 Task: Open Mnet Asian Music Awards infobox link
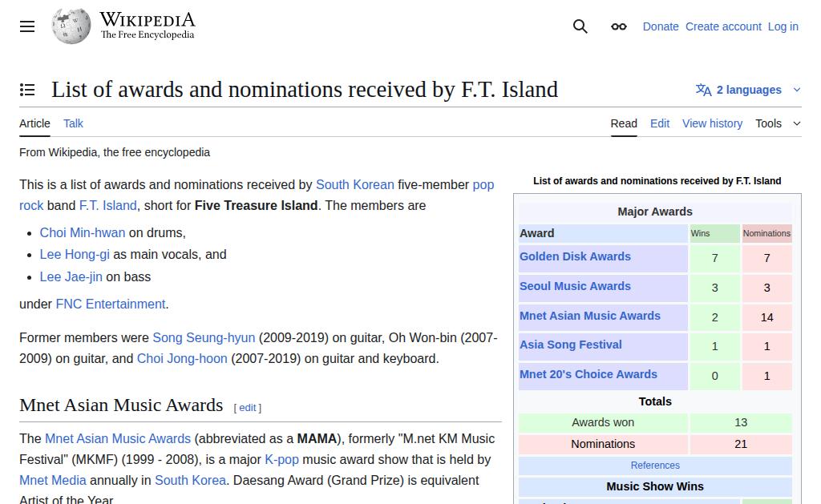589,317
